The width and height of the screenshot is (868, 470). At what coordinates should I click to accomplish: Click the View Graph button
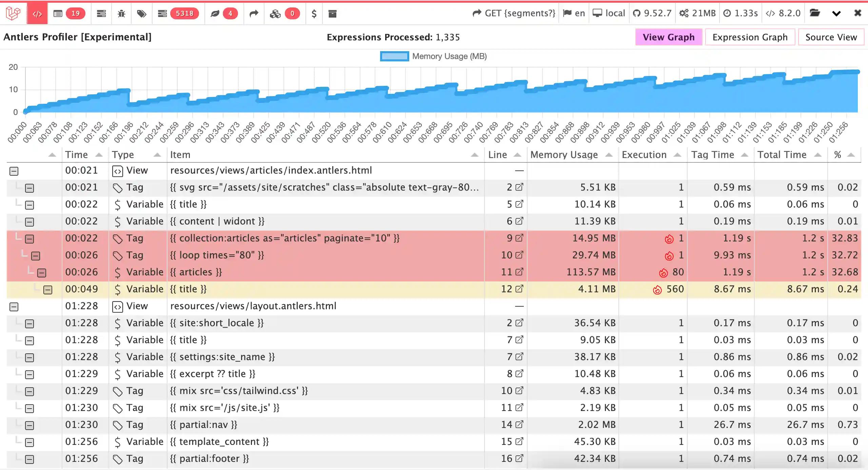pos(668,37)
